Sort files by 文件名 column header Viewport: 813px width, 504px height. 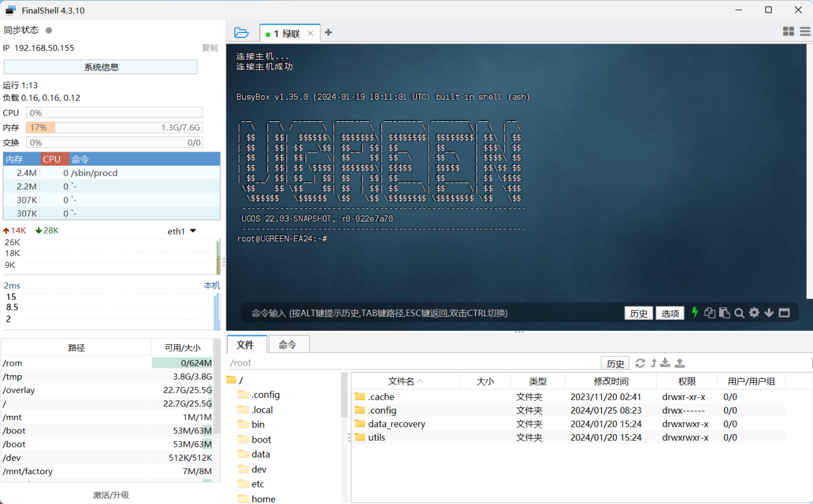point(405,381)
